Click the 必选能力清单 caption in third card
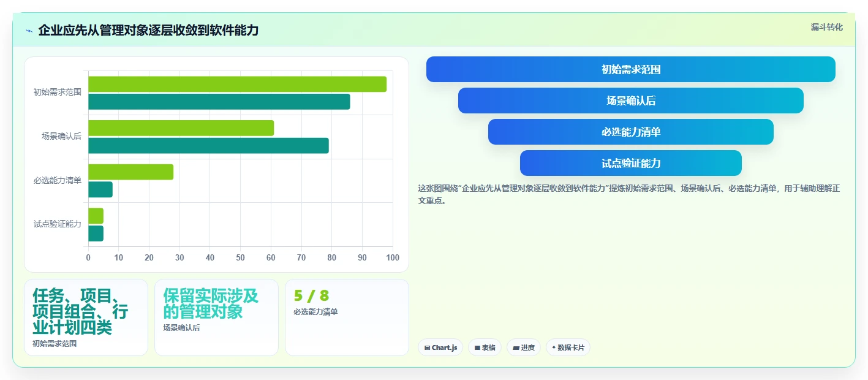 point(315,312)
